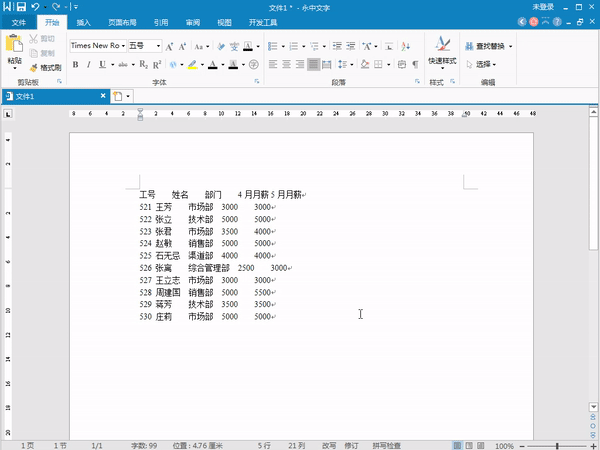
Task: Click the distributed alignment icon
Action: point(326,64)
